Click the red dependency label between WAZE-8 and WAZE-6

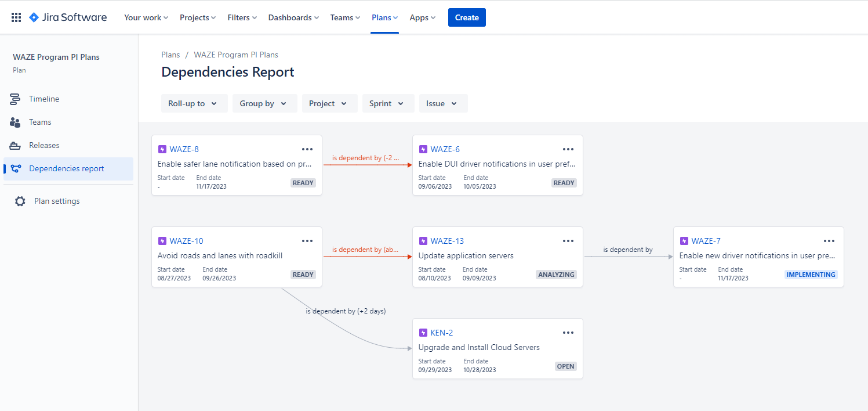(x=366, y=158)
